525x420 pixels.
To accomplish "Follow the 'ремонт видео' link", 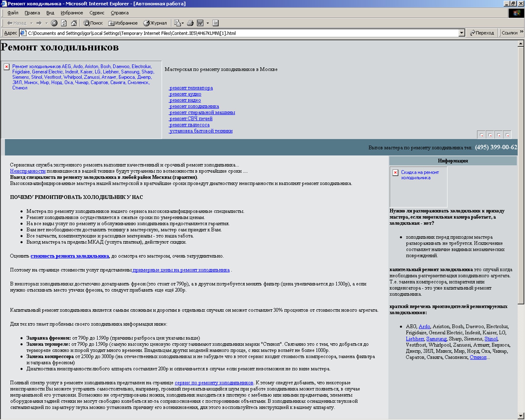I will click(185, 100).
